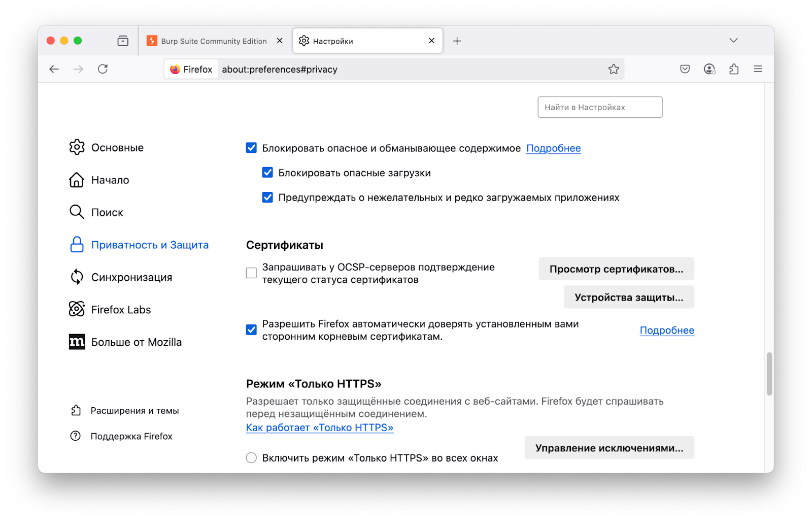This screenshot has height=523, width=812.
Task: Open a new tab with plus button
Action: pyautogui.click(x=457, y=41)
